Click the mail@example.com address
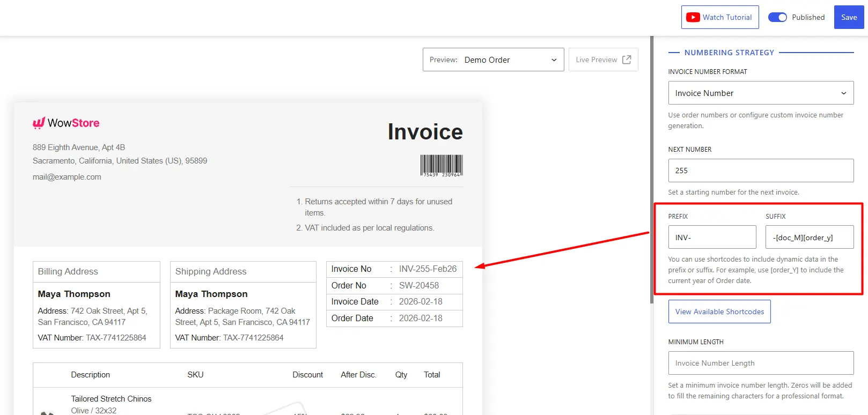The image size is (868, 415). click(x=67, y=177)
